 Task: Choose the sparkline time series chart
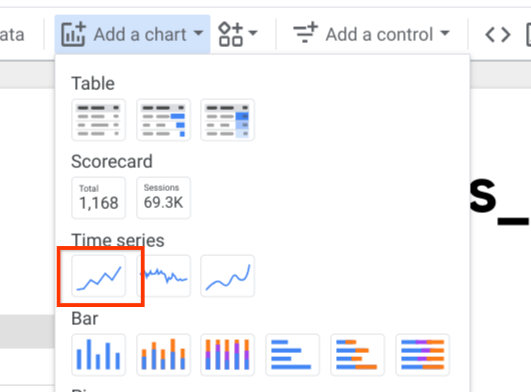[x=164, y=276]
